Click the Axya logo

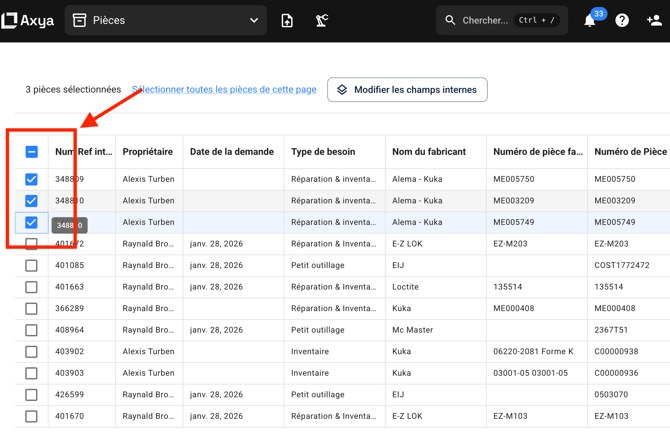[28, 20]
